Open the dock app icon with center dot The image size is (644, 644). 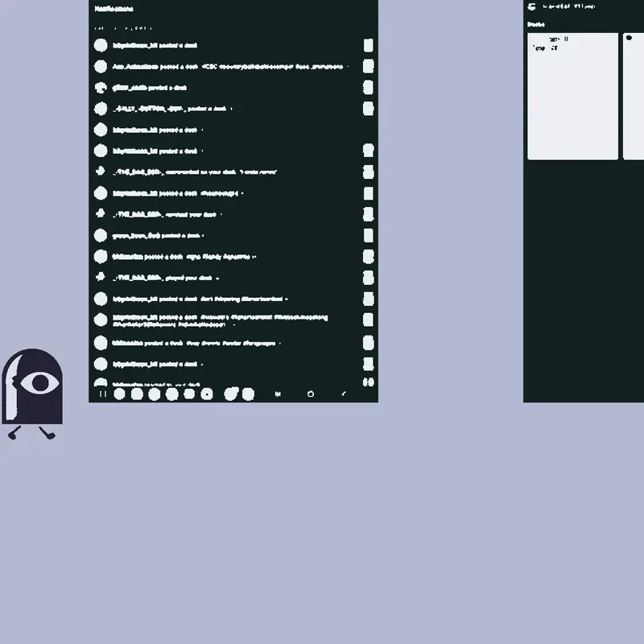[x=207, y=394]
